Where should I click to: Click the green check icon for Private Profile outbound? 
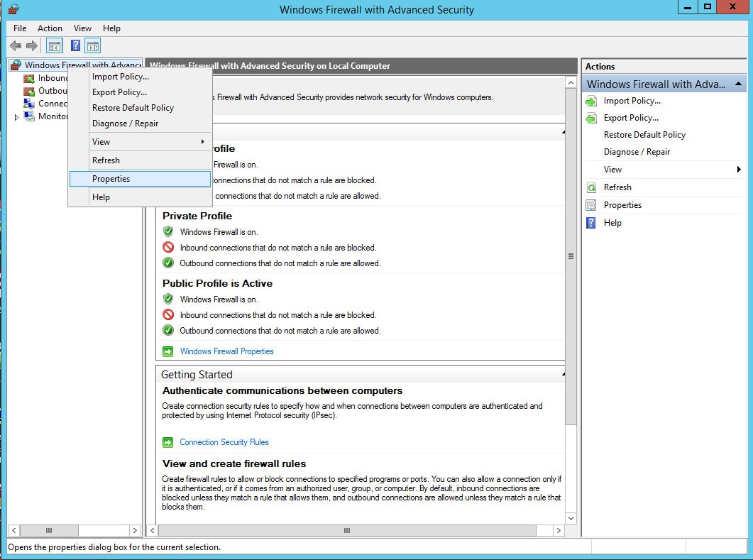pos(168,263)
